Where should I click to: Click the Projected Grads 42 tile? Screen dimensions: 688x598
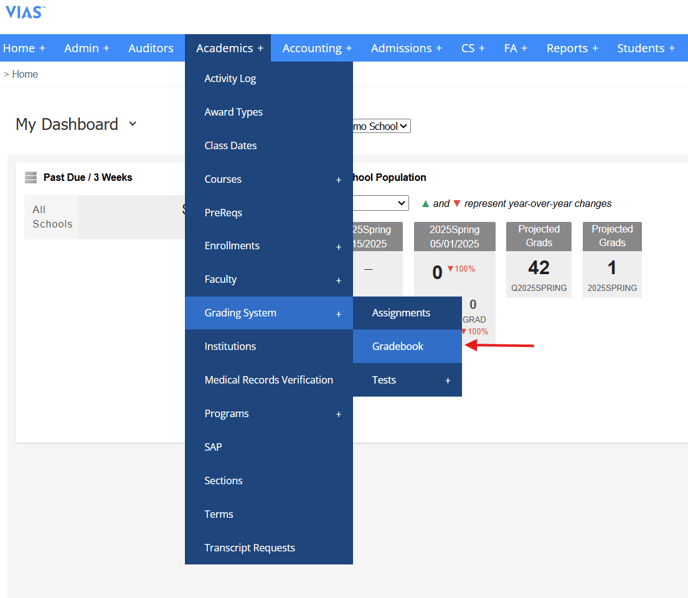tap(539, 260)
